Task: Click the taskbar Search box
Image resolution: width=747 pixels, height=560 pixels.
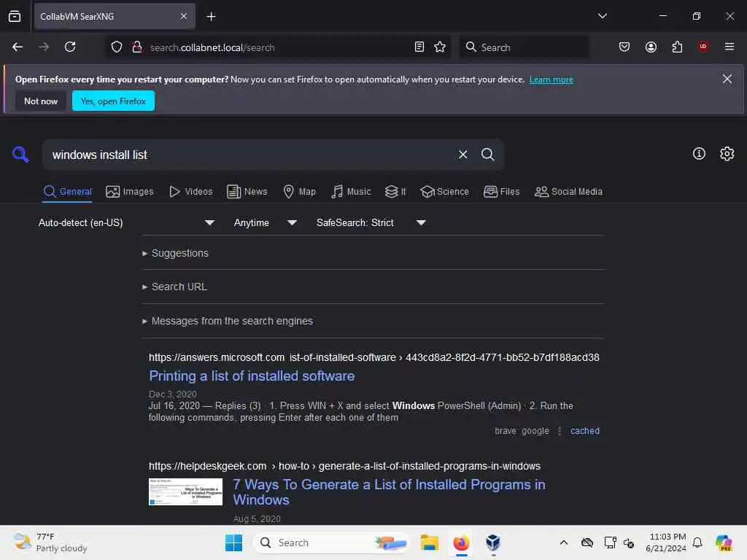Action: tap(332, 542)
